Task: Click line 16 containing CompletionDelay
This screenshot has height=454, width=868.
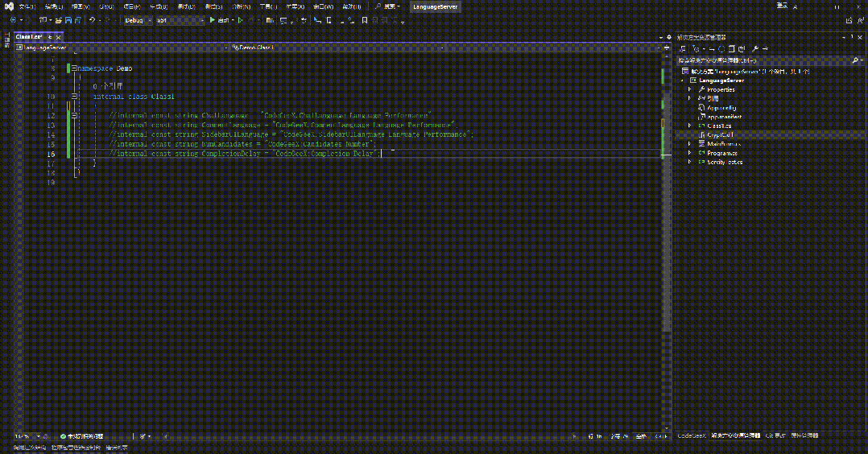Action: (x=246, y=154)
